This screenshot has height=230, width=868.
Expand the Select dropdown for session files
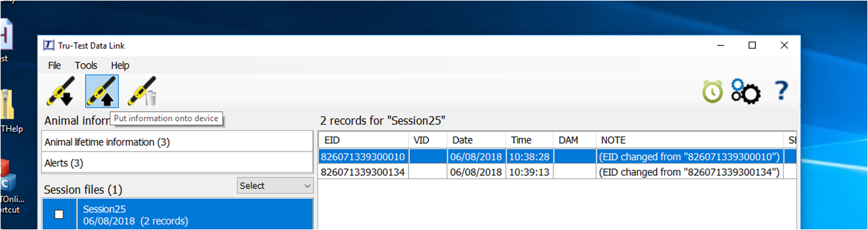click(275, 186)
